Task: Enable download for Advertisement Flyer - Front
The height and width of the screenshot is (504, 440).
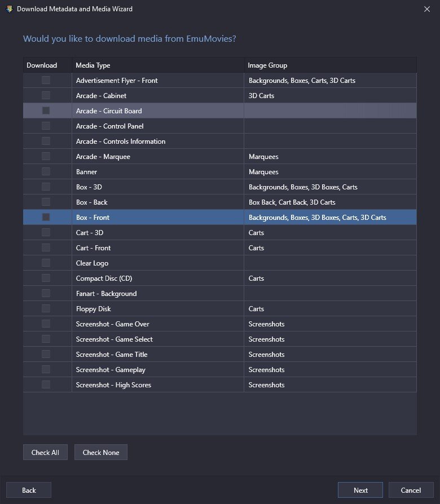Action: click(x=46, y=80)
